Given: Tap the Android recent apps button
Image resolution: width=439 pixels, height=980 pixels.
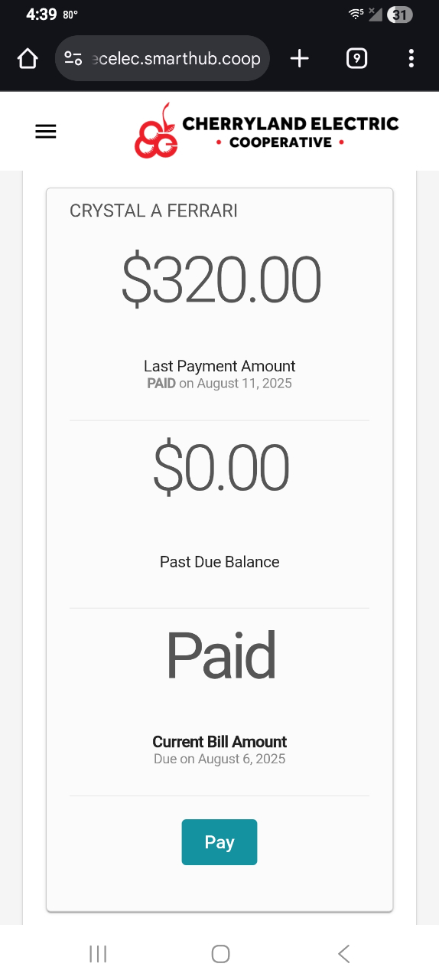Looking at the screenshot, I should pos(98,953).
